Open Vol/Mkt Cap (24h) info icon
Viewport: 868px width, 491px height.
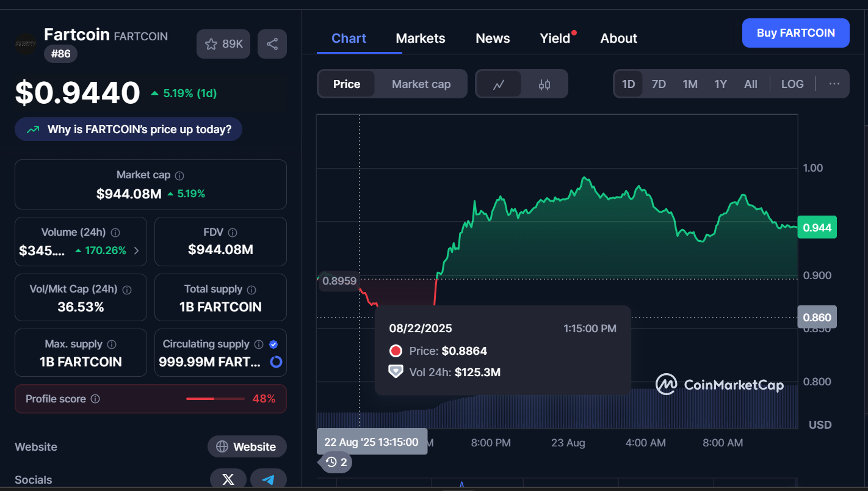126,289
